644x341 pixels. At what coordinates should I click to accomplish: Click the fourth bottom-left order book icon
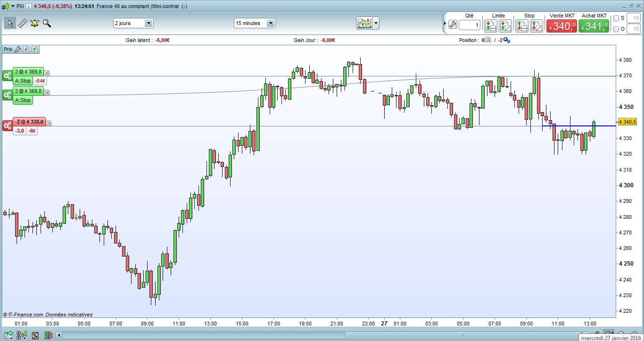coord(48,335)
